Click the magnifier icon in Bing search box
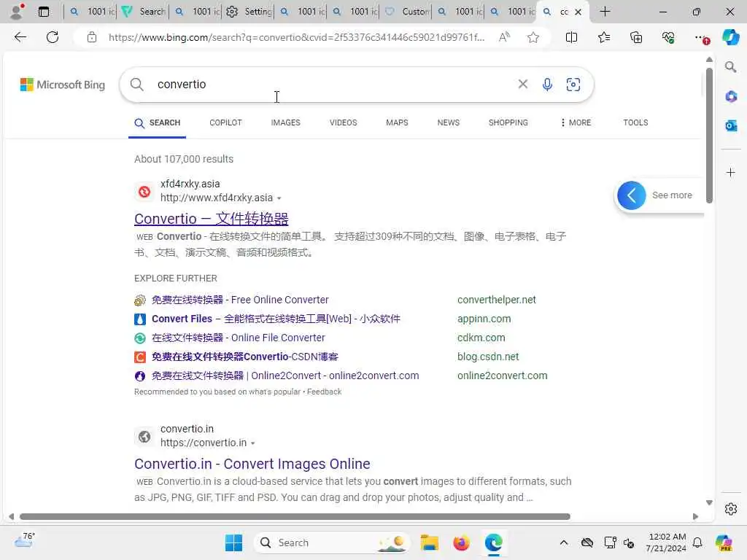 point(136,85)
